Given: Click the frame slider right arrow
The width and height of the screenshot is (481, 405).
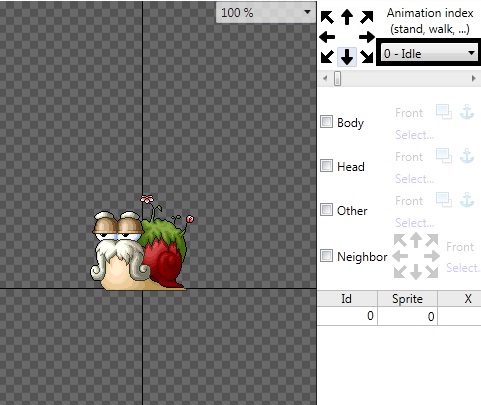Looking at the screenshot, I should tap(473, 79).
